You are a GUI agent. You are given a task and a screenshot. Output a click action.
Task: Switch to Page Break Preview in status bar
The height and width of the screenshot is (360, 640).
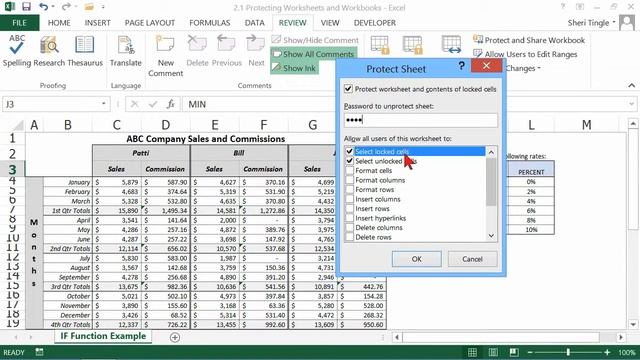(x=514, y=352)
